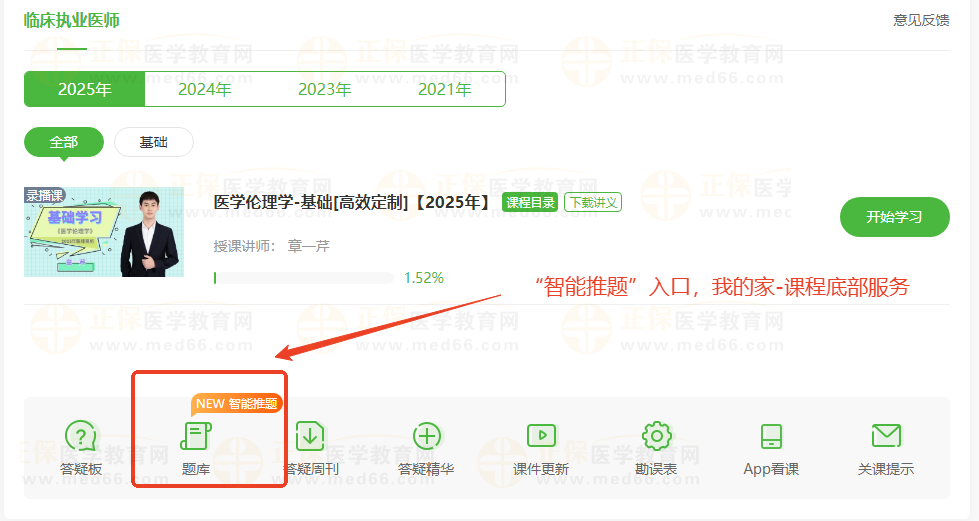This screenshot has width=979, height=521.
Task: Click the 下载讲义 download handout button
Action: pos(593,203)
